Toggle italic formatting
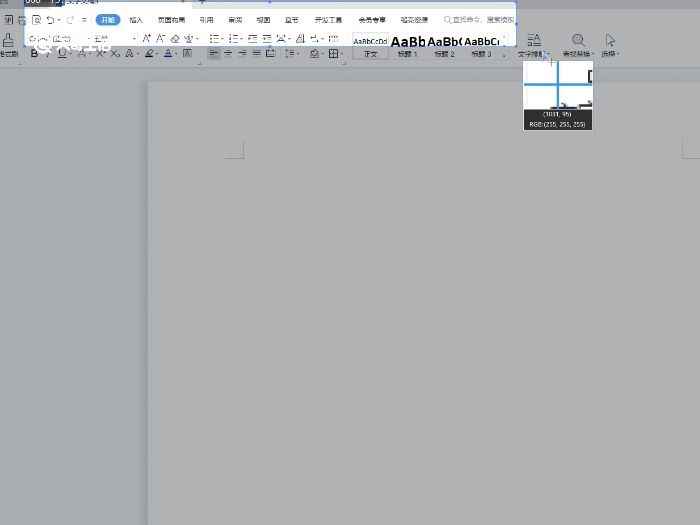Screen dimensions: 700x525 47,54
